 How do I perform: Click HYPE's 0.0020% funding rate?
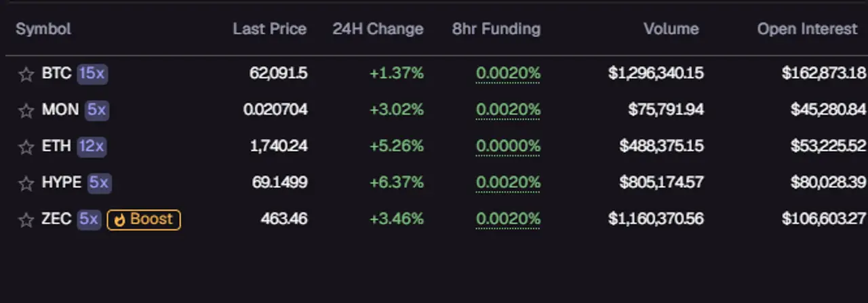508,183
